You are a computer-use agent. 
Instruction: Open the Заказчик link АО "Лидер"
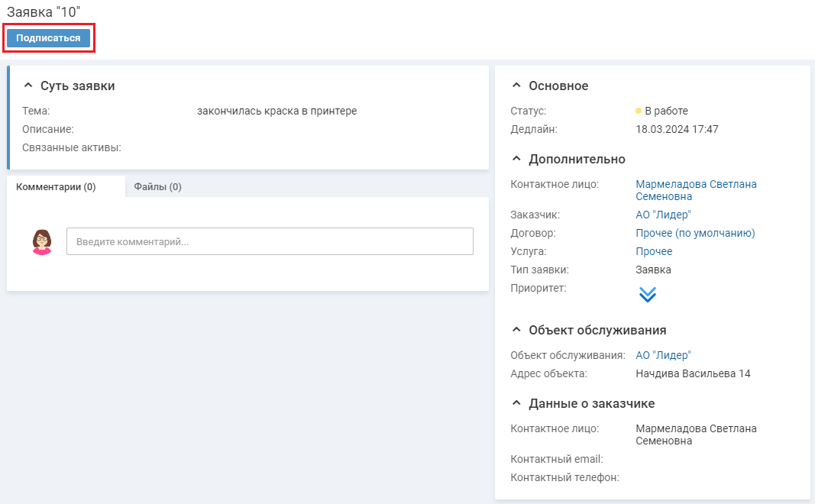point(663,215)
